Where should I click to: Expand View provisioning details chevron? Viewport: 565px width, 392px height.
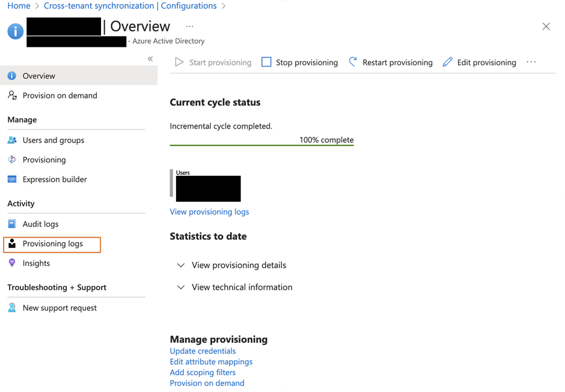pos(181,265)
